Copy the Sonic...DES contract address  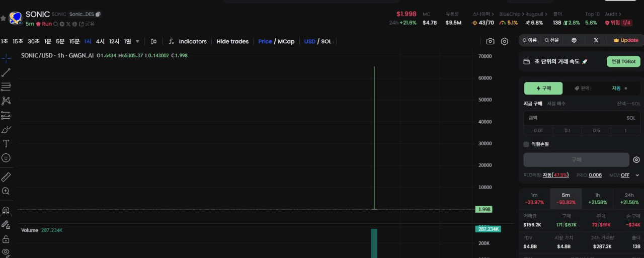tap(98, 14)
